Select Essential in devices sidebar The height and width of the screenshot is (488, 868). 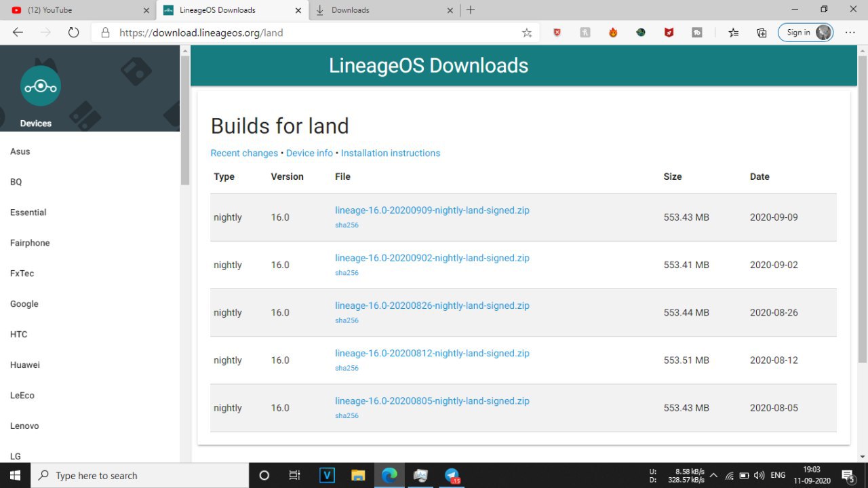(x=28, y=212)
